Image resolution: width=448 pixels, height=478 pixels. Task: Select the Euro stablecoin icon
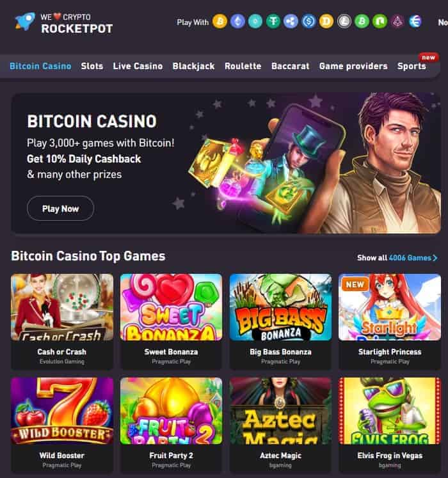(x=415, y=21)
